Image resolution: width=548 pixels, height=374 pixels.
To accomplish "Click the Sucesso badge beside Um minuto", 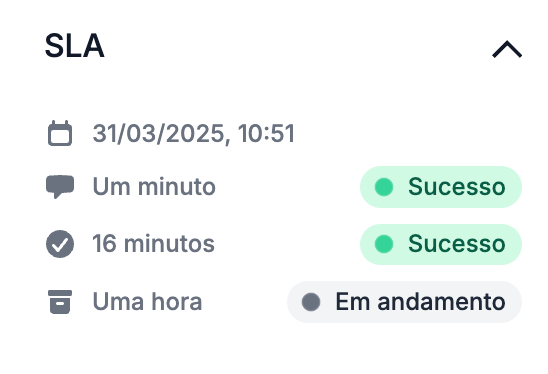I will tap(441, 187).
